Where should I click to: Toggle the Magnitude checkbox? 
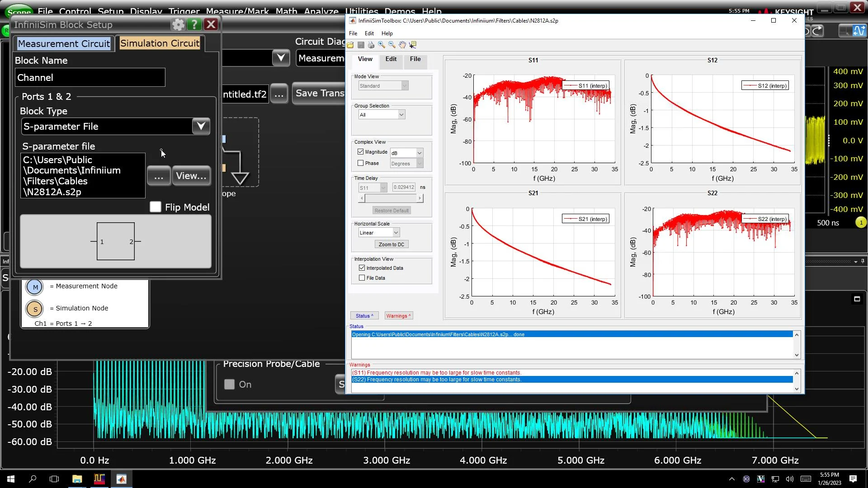tap(361, 152)
